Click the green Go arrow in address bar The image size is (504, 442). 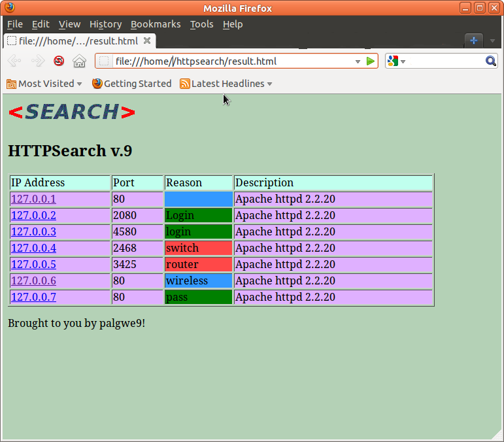tap(370, 61)
